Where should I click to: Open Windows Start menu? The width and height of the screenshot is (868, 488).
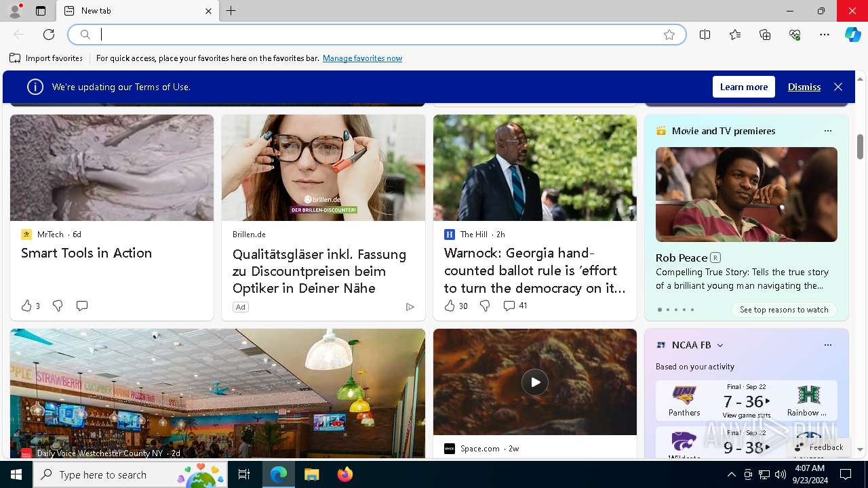point(16,474)
